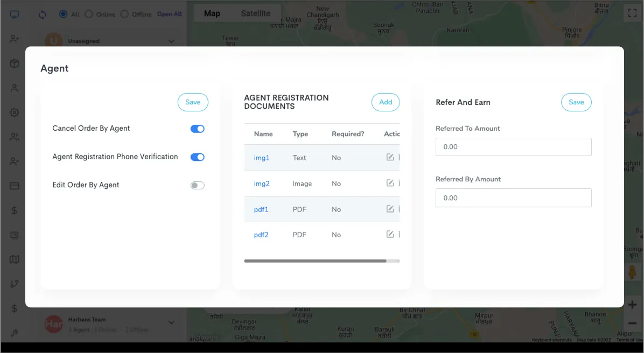Disable Cancel Order By Agent toggle
The width and height of the screenshot is (644, 353).
click(x=197, y=129)
